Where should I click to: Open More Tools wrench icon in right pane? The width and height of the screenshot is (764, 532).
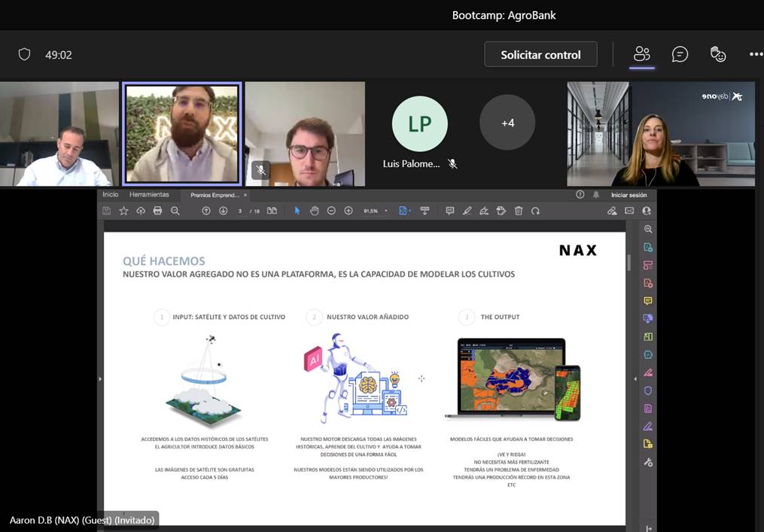[x=648, y=462]
